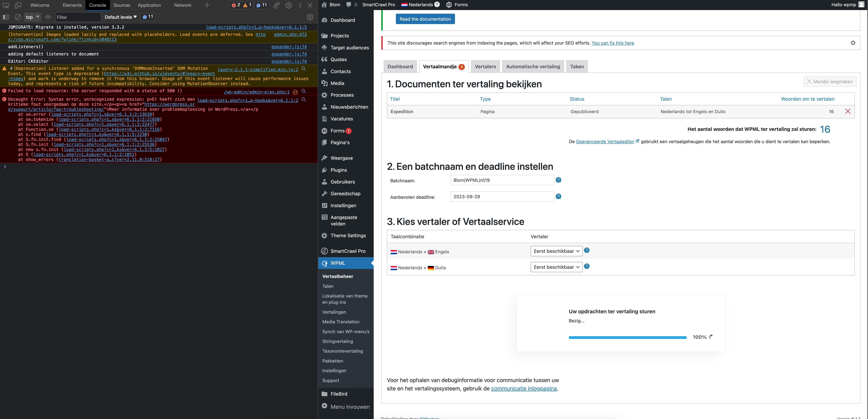The height and width of the screenshot is (419, 868).
Task: Open the Vertalers tab
Action: coord(485,67)
